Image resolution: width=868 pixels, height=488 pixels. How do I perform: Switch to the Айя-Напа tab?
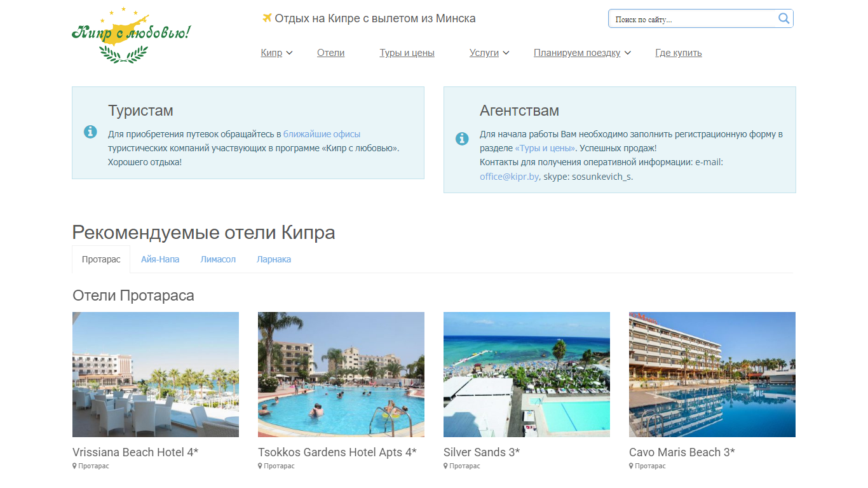click(160, 259)
